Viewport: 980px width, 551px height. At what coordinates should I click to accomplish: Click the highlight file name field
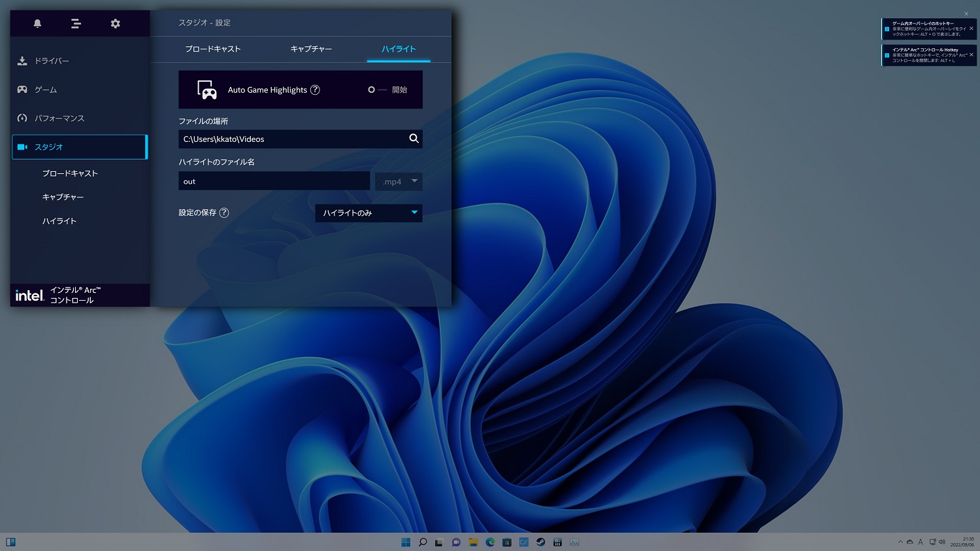274,182
